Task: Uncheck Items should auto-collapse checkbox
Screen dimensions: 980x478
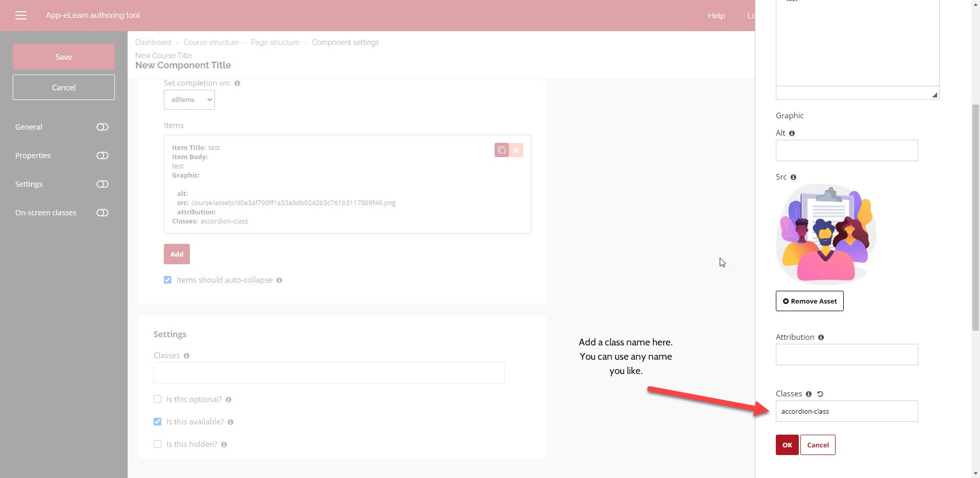Action: [168, 280]
